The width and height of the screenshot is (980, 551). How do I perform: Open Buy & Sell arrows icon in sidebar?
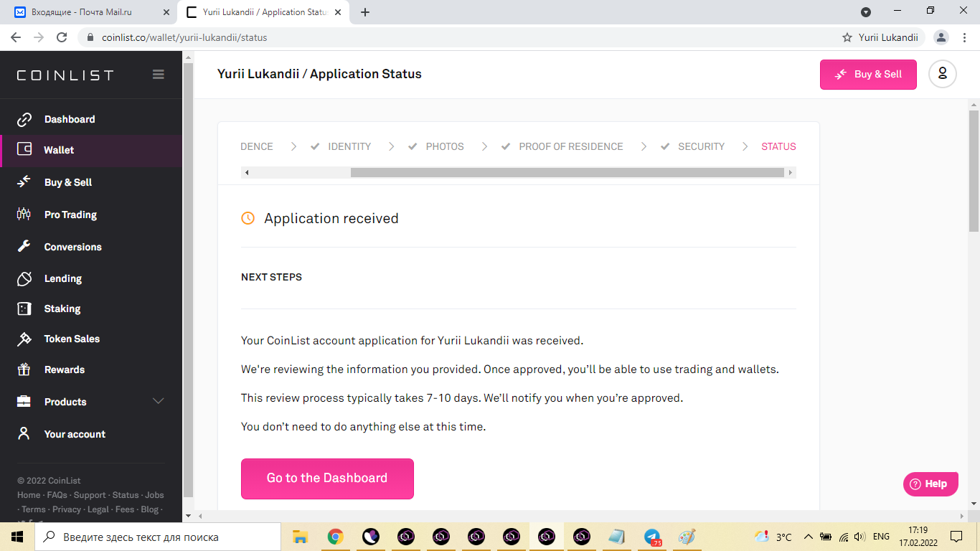pyautogui.click(x=24, y=182)
